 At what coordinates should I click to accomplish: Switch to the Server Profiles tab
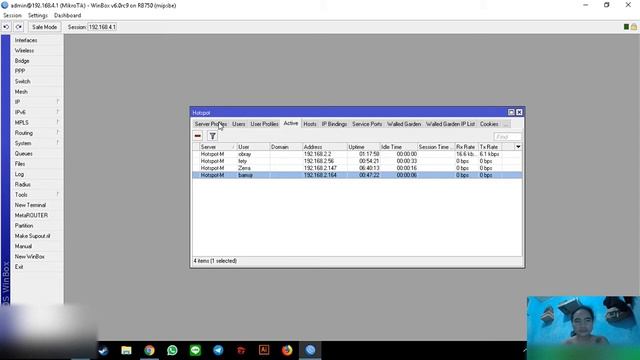click(211, 124)
